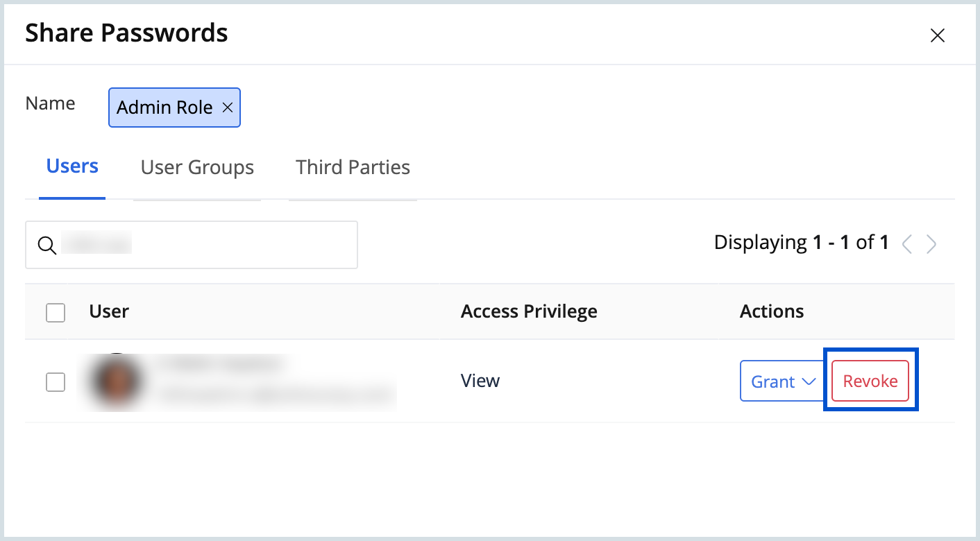The image size is (980, 541).
Task: Expand the Grant menu for the user
Action: click(782, 381)
